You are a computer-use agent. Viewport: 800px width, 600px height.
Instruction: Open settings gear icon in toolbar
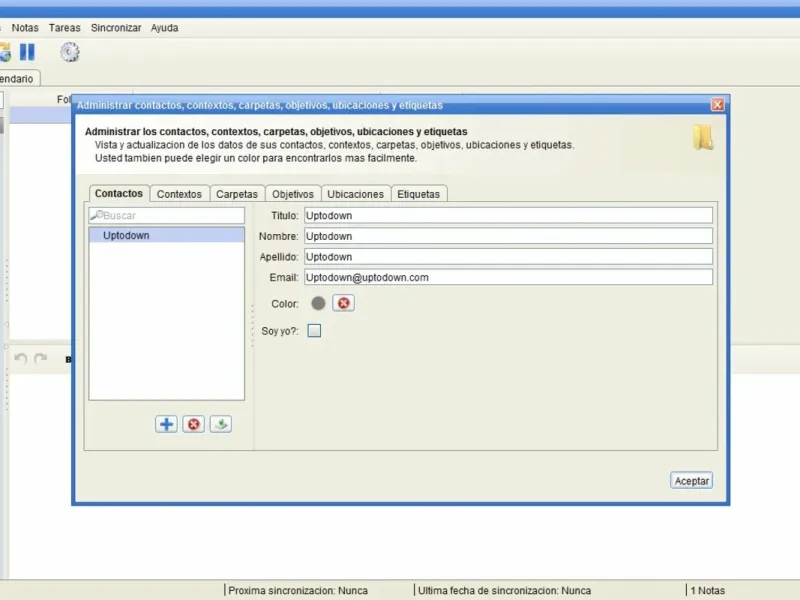pos(70,52)
